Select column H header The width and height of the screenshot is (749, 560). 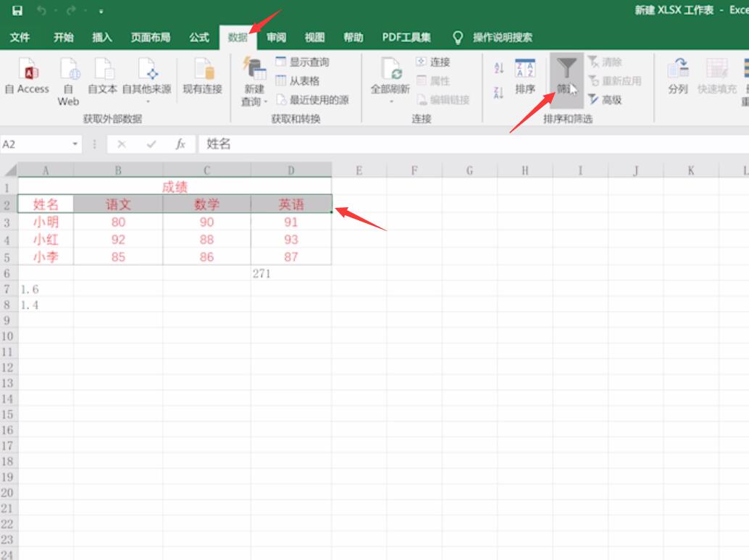click(524, 170)
